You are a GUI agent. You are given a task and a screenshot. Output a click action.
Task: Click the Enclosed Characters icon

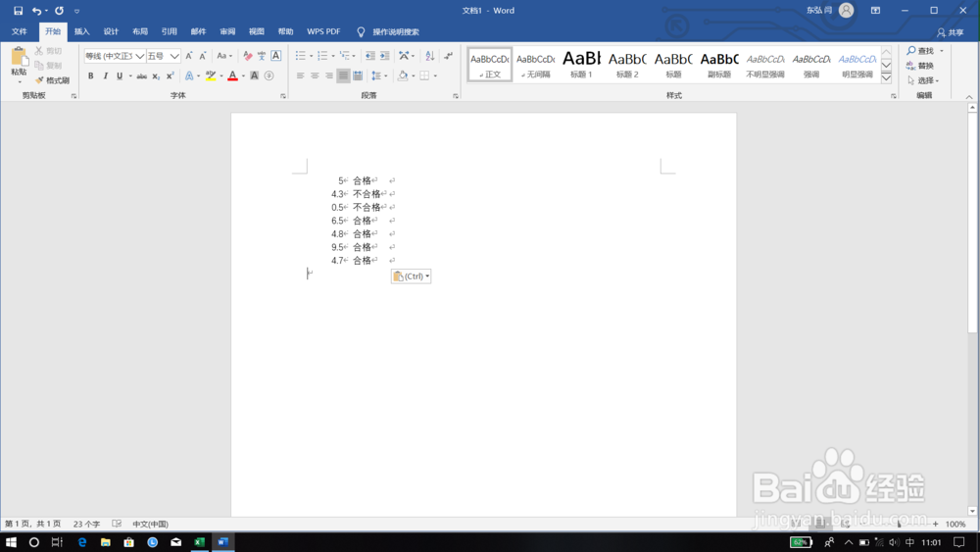269,75
